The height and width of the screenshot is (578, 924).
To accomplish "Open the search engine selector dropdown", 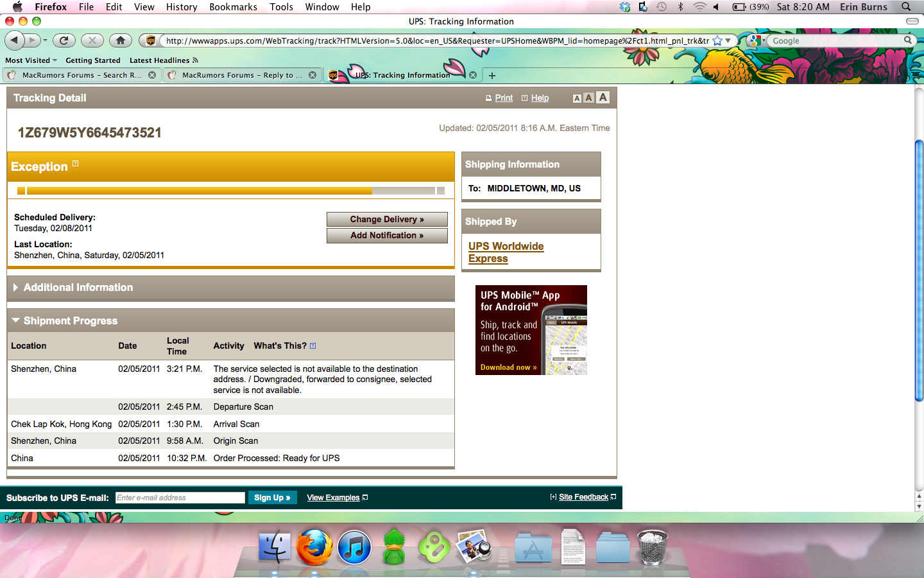I will pos(757,40).
